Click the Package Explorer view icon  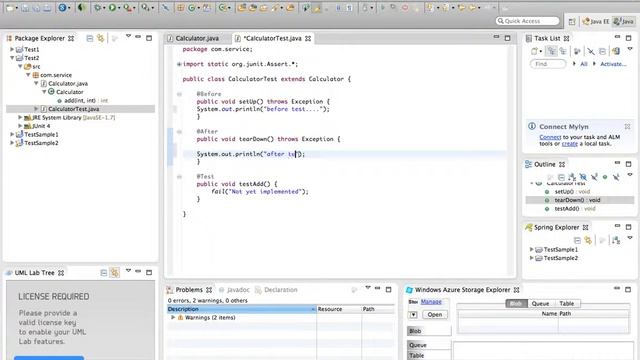[x=9, y=38]
